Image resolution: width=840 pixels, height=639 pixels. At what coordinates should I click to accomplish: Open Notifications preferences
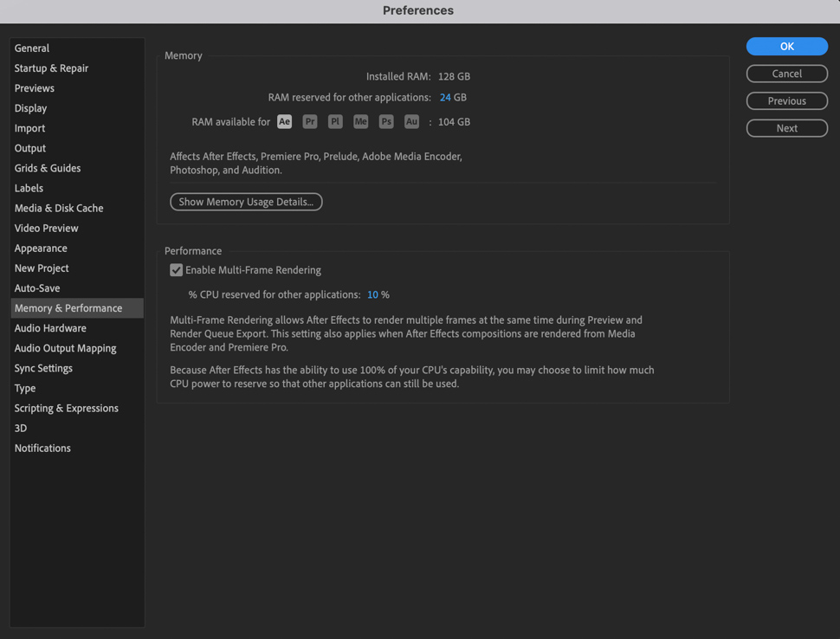[x=77, y=448]
